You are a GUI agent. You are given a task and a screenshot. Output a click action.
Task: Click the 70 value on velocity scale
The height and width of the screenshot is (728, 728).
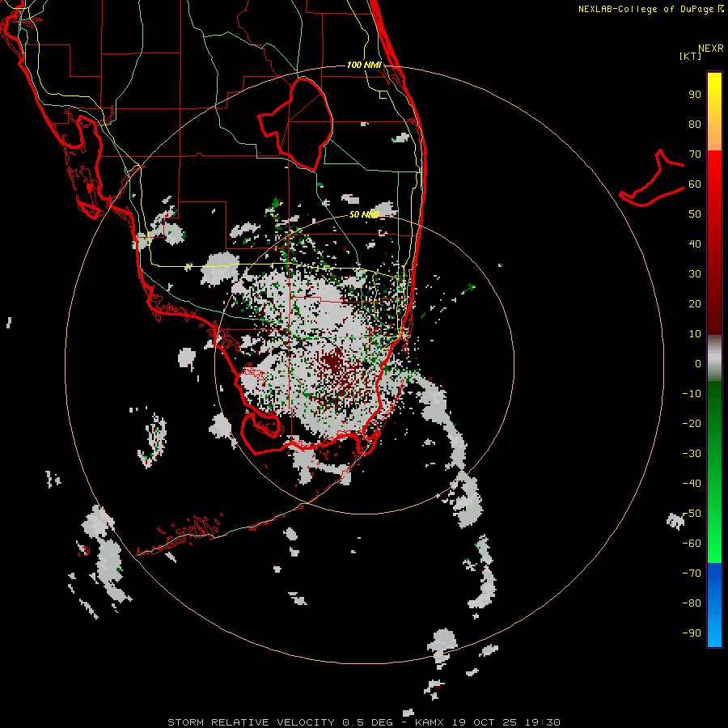[x=695, y=154]
